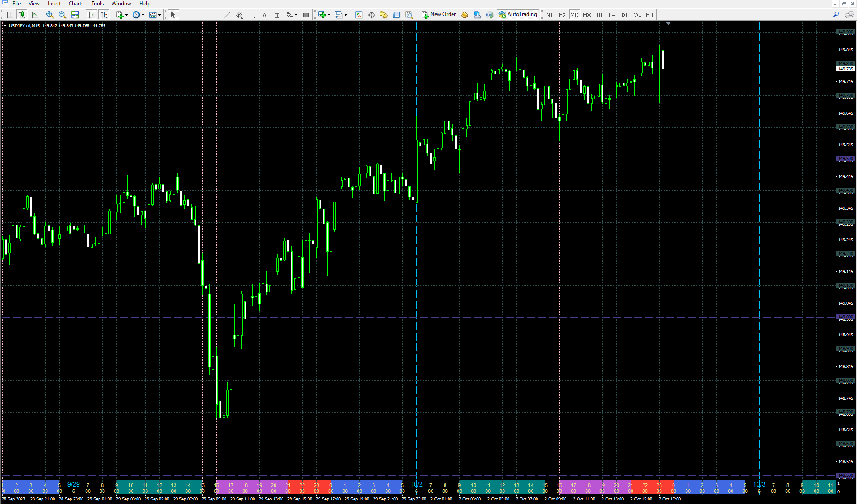The image size is (857, 504).
Task: Select the Trendline drawing tool
Action: click(227, 15)
